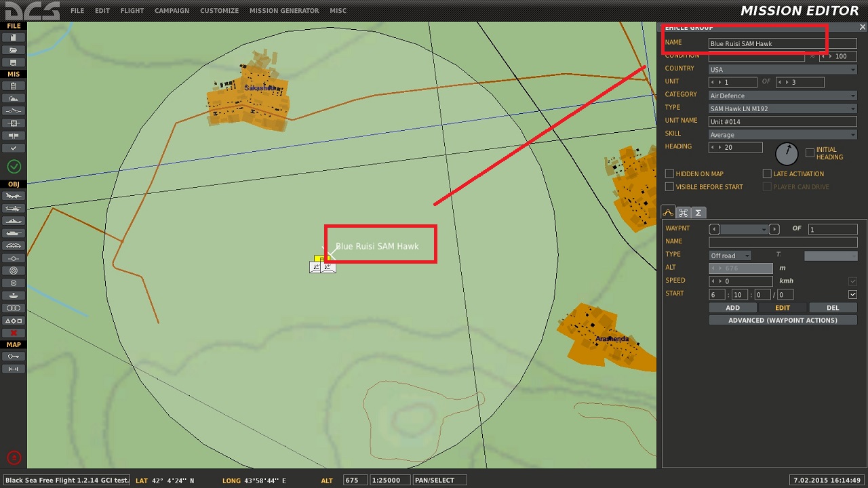Select the ground vehicle tank tool
This screenshot has height=488, width=868.
[14, 233]
